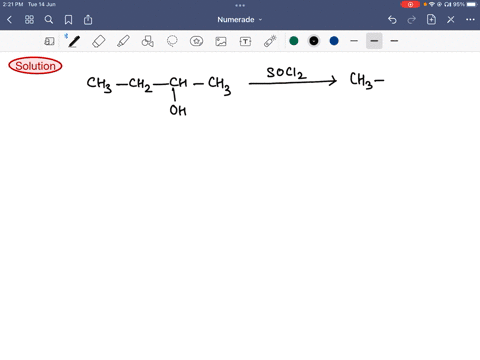Tap the red screen recording indicator
Viewport: 480px width, 360px height.
click(410, 5)
